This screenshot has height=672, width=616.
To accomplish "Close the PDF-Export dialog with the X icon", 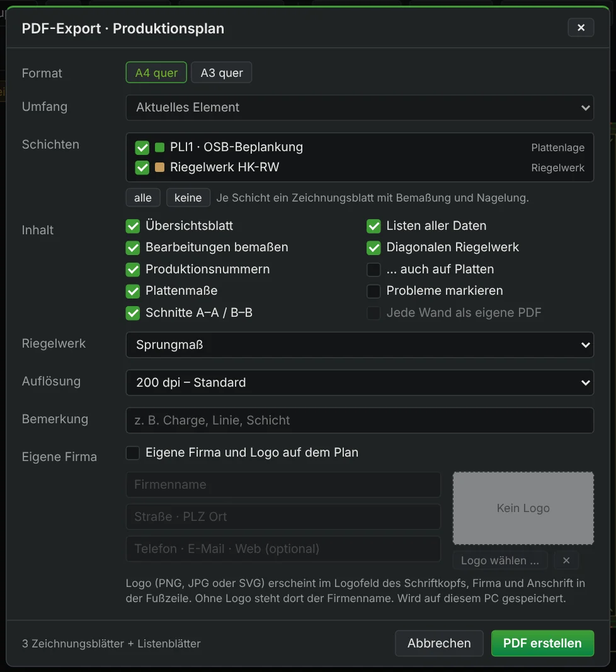I will (x=581, y=28).
